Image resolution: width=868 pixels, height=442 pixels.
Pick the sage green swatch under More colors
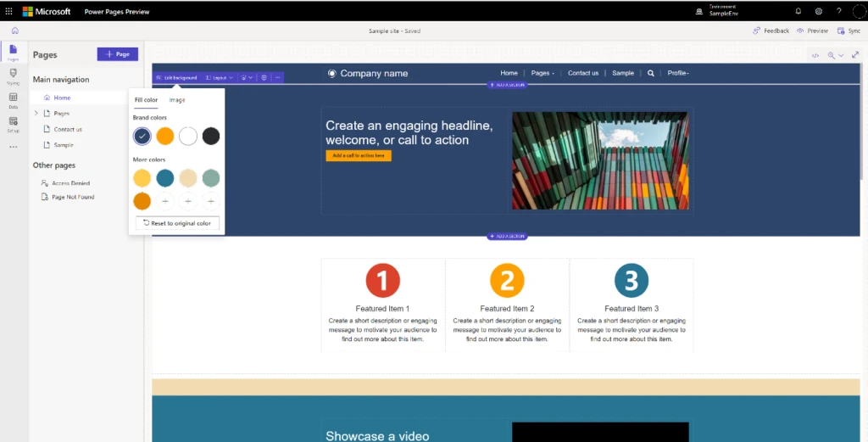211,178
